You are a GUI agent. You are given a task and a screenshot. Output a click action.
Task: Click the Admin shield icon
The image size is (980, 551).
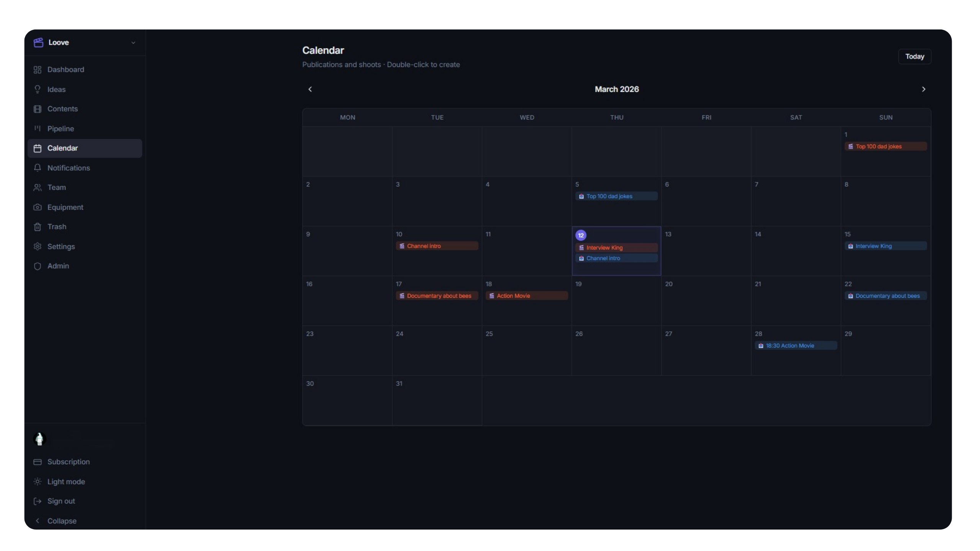pyautogui.click(x=37, y=266)
